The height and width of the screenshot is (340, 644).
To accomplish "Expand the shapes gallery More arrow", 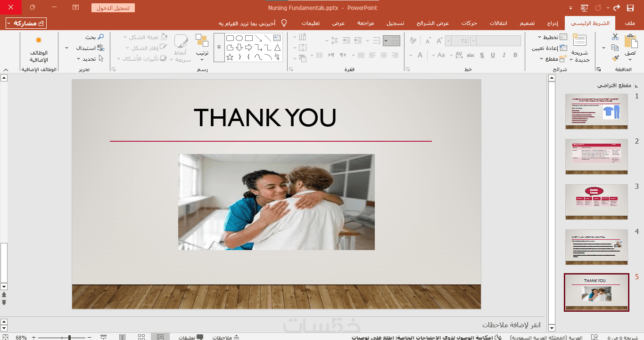I will 219,48.
